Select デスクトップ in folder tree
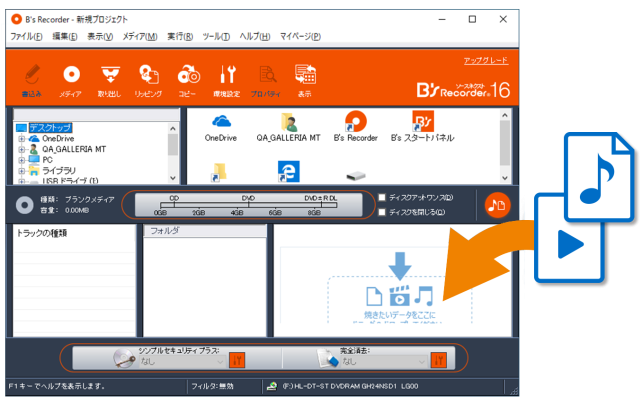This screenshot has height=405, width=642. [50, 128]
